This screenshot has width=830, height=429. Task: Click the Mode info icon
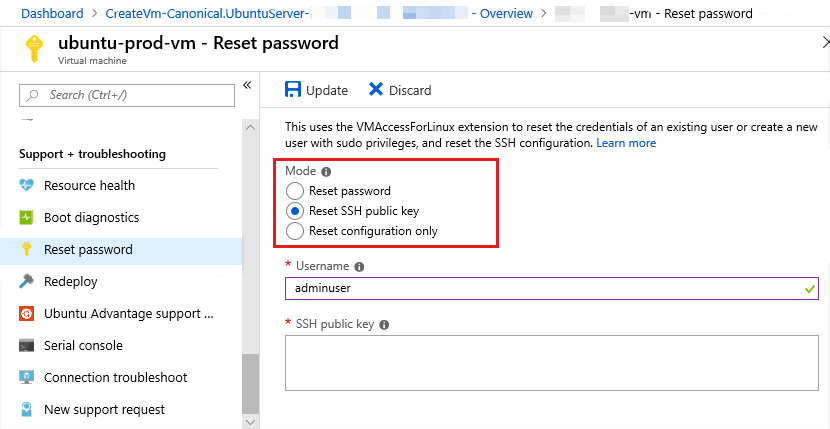click(326, 172)
